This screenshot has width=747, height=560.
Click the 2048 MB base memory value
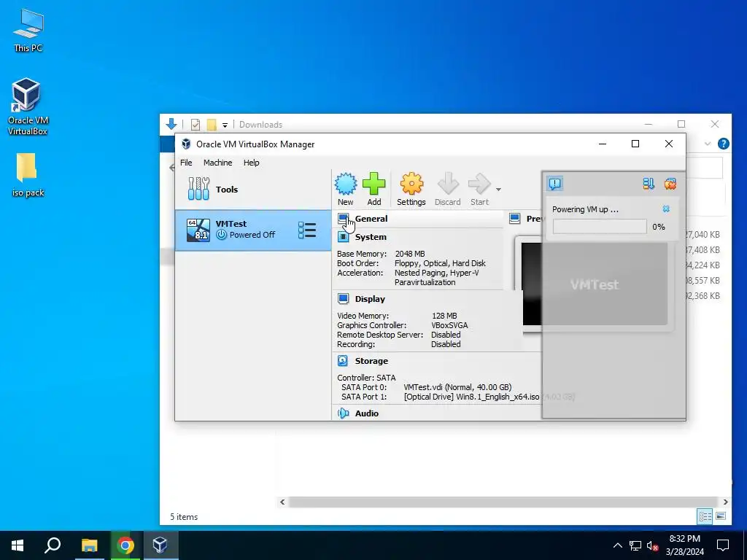(410, 254)
